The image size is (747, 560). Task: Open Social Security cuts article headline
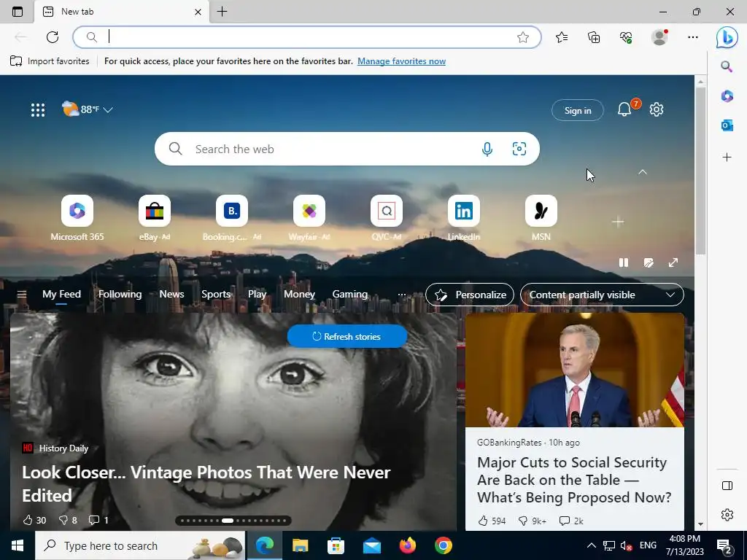click(574, 480)
